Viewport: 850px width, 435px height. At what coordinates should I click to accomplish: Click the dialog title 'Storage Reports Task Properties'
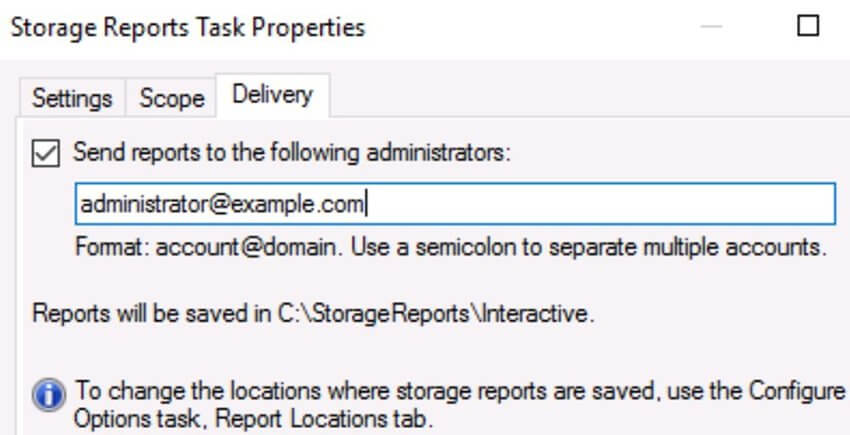point(188,27)
